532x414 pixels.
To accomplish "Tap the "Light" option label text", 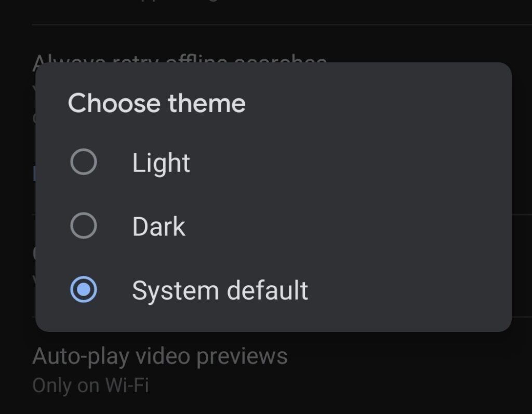I will (161, 163).
